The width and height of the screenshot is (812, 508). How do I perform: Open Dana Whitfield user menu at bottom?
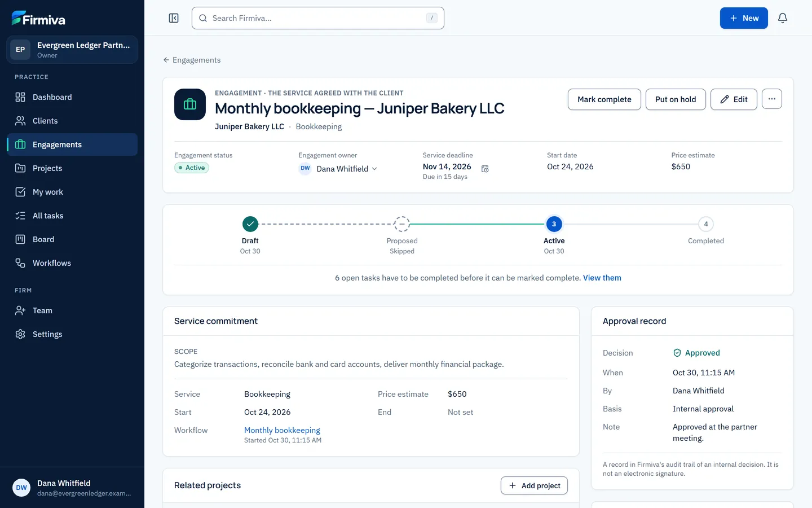pyautogui.click(x=72, y=488)
